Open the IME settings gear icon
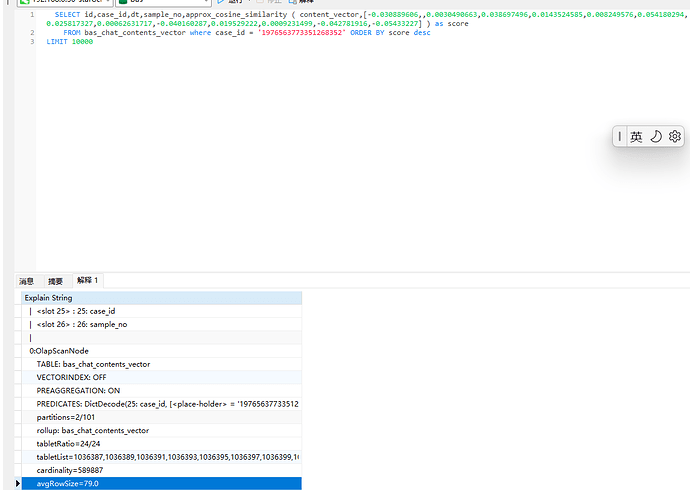This screenshot has height=490, width=690. [675, 137]
